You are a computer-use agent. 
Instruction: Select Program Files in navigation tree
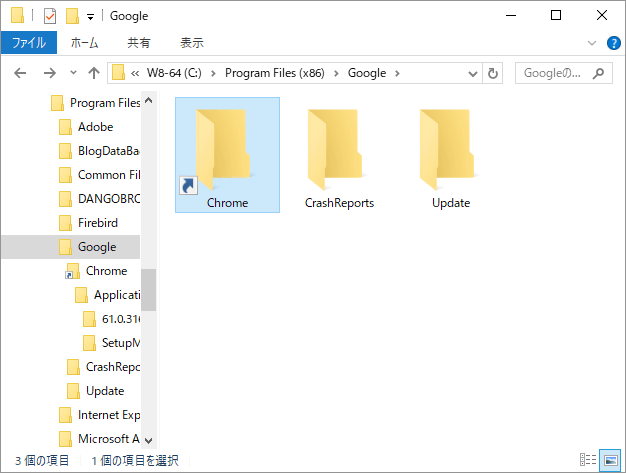point(96,103)
